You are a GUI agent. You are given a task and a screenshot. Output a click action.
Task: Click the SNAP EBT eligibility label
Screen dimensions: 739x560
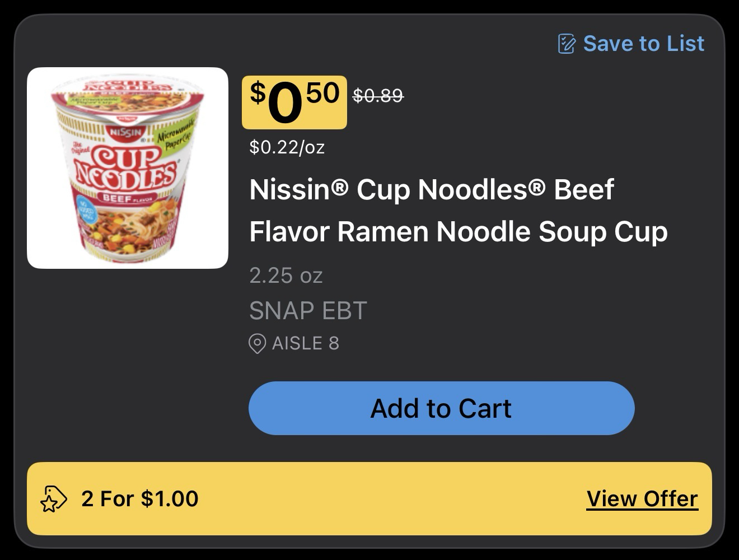coord(308,310)
